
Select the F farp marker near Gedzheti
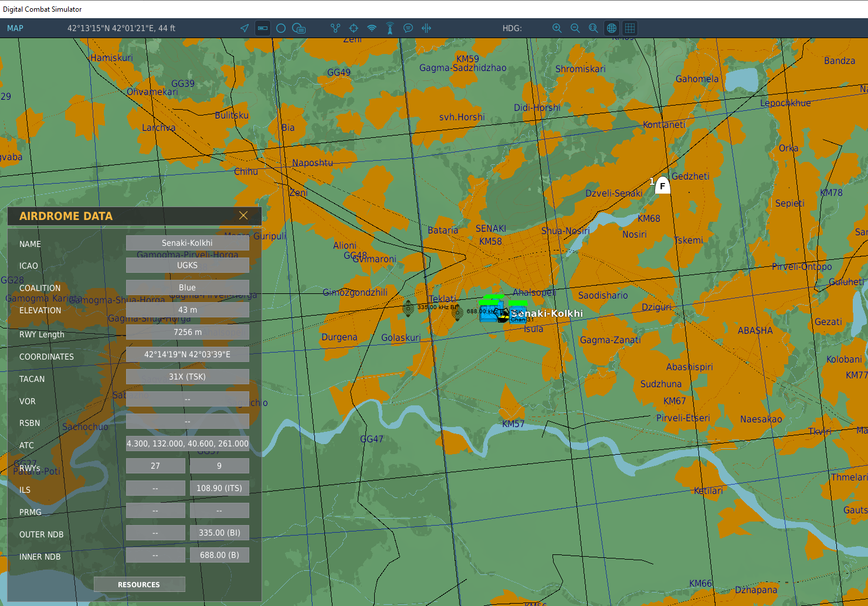662,185
